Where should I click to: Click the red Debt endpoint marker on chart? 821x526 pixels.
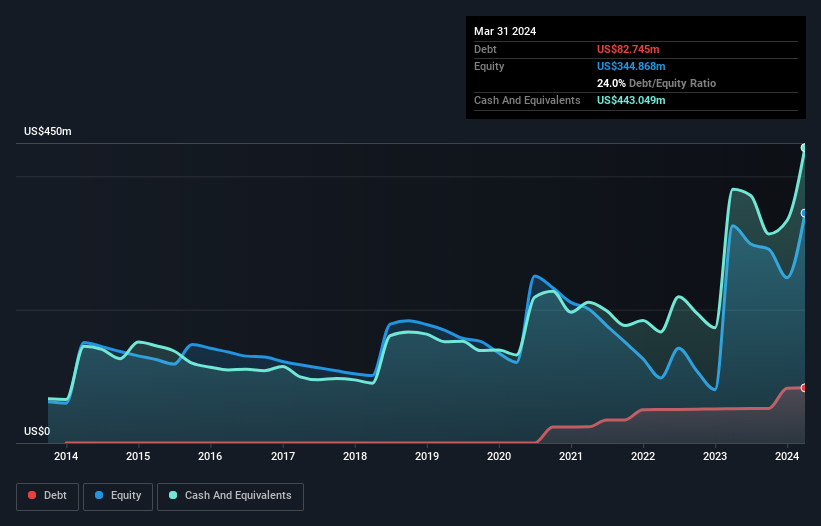click(x=804, y=388)
